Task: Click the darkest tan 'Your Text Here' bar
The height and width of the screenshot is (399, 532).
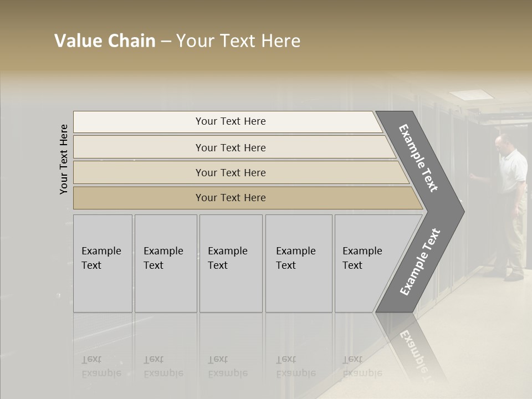Action: pyautogui.click(x=230, y=198)
